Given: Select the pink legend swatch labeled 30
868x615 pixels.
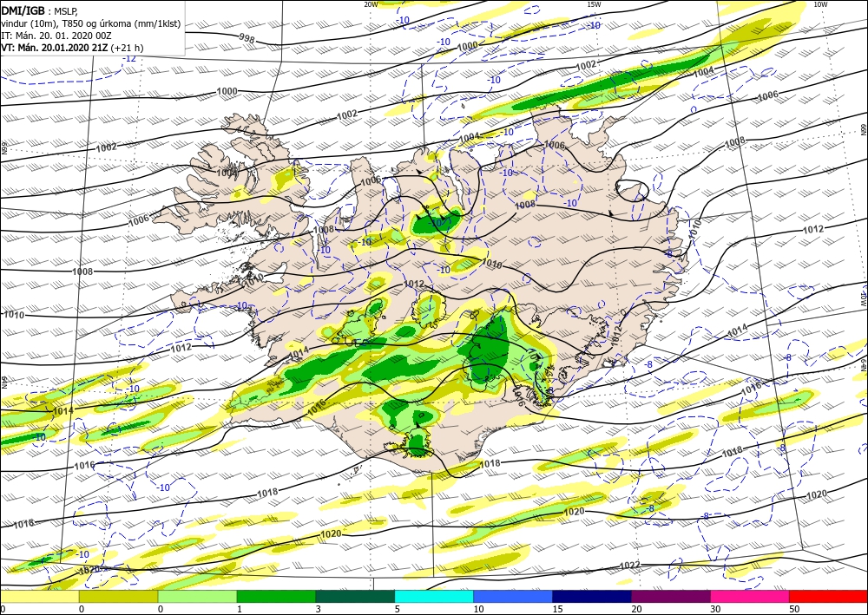Looking at the screenshot, I should (750, 597).
